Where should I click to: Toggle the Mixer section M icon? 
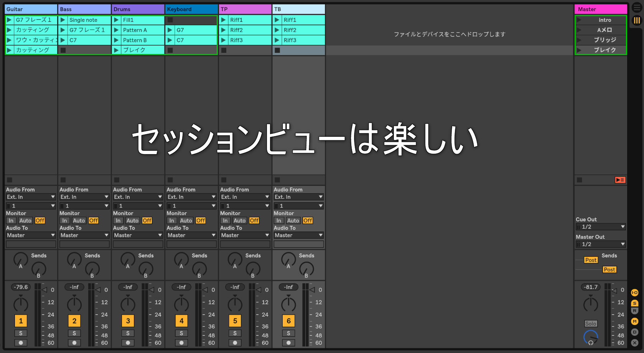635,322
